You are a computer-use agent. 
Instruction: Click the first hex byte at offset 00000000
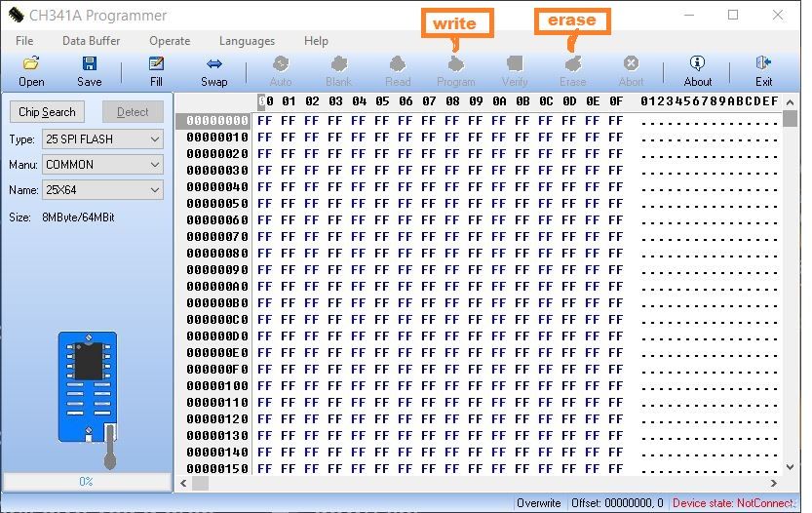point(263,121)
